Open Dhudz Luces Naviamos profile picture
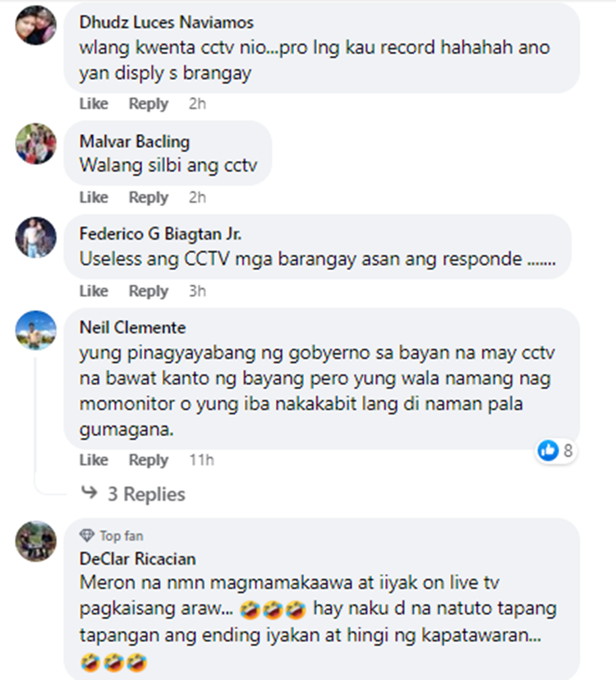The width and height of the screenshot is (616, 680). pos(35,25)
